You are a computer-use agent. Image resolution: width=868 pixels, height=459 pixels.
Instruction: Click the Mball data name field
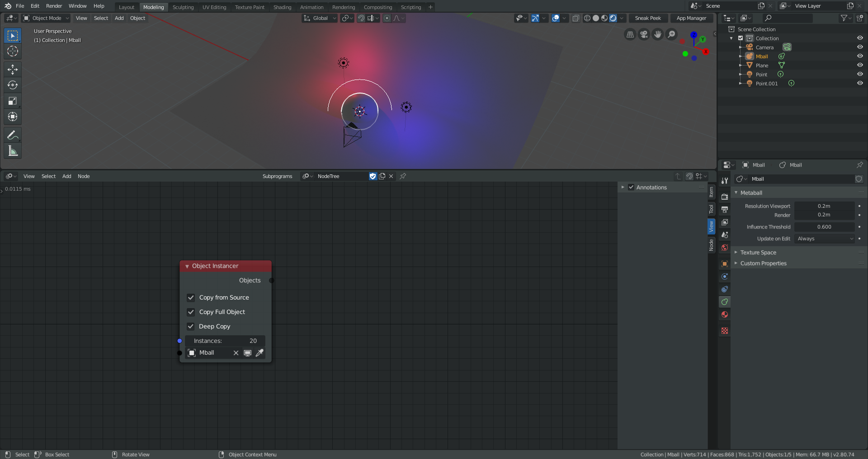(801, 179)
